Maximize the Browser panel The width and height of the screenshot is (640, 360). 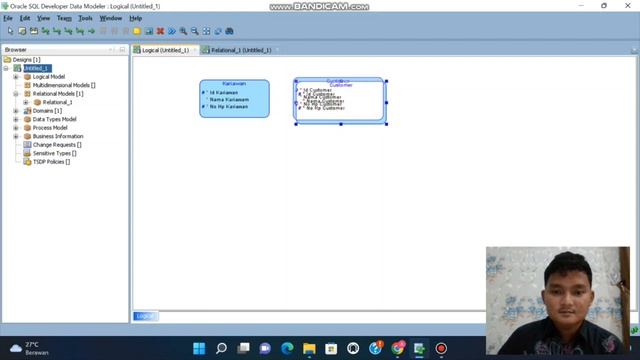[122, 49]
